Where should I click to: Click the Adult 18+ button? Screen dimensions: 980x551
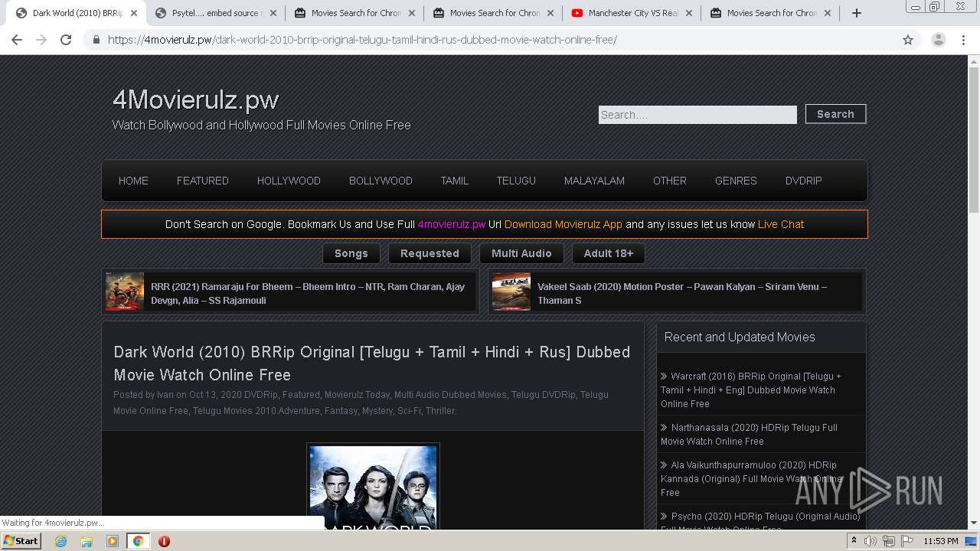click(609, 253)
